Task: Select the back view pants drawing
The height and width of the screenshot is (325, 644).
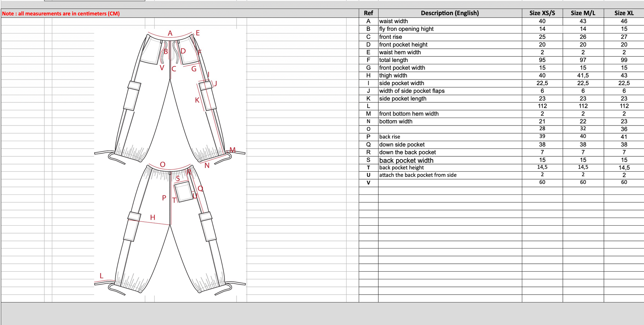Action: (170, 229)
